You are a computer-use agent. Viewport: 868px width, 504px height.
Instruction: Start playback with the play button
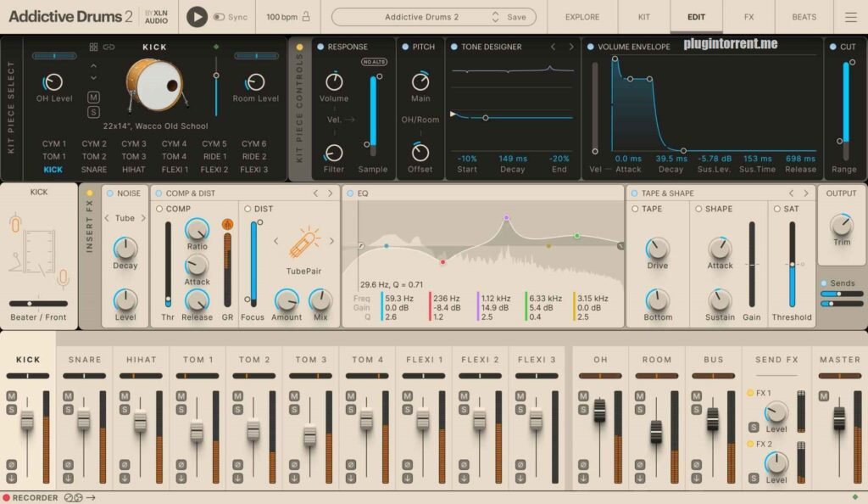point(197,17)
